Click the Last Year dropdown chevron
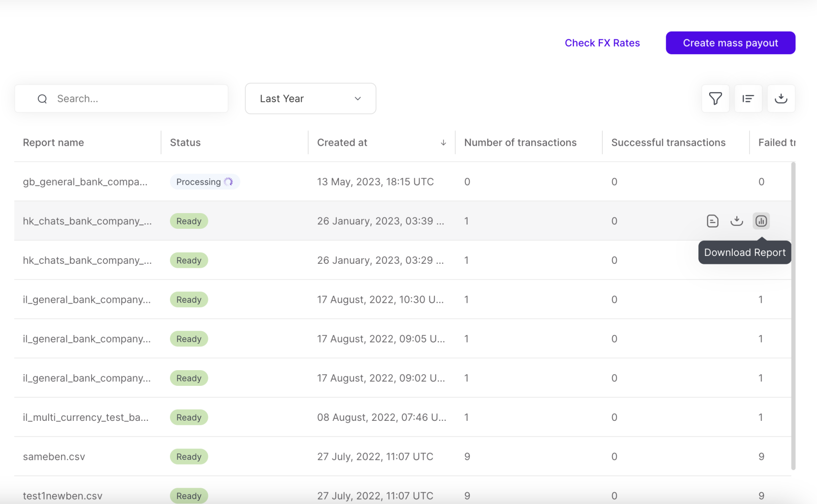Image resolution: width=817 pixels, height=504 pixels. pyautogui.click(x=358, y=98)
